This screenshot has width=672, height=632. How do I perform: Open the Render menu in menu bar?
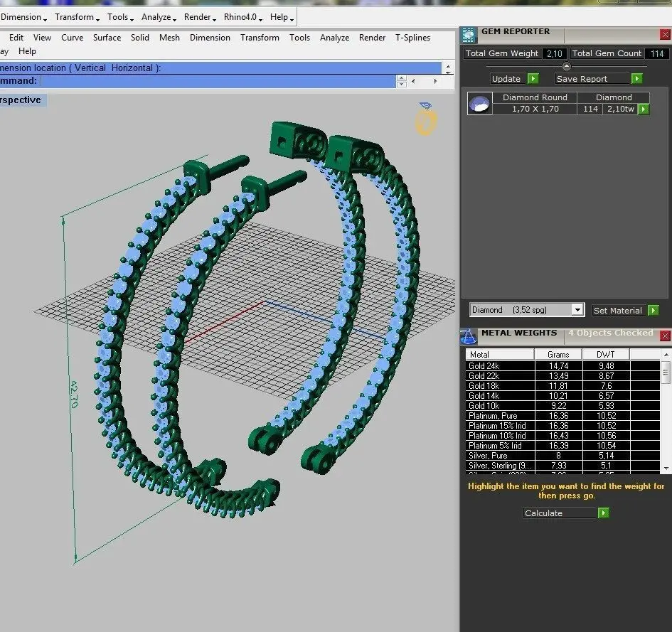[x=373, y=38]
